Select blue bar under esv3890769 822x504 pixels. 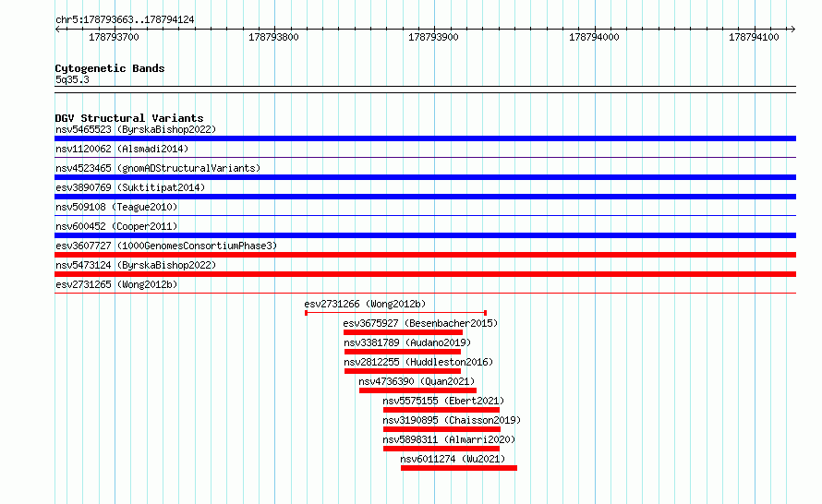(x=425, y=197)
